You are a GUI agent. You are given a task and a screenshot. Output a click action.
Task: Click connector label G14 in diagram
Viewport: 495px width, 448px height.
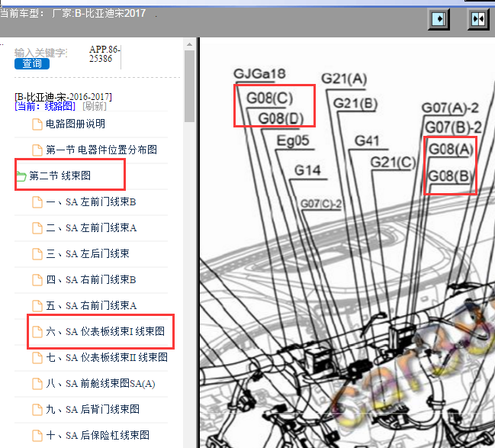[307, 171]
